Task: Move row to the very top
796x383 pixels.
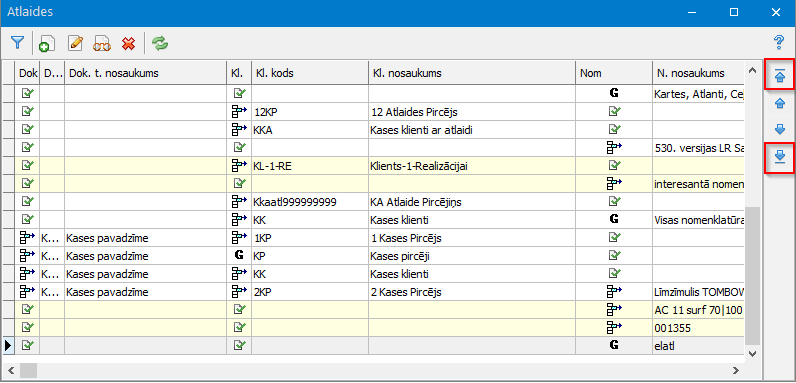Action: (780, 76)
